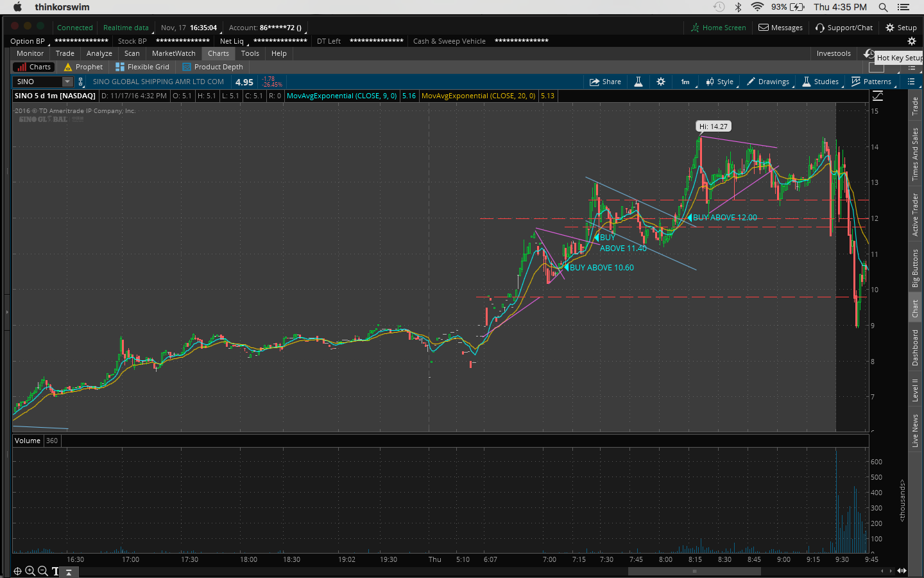Go to the Trade tab
This screenshot has height=578, width=924.
click(65, 53)
